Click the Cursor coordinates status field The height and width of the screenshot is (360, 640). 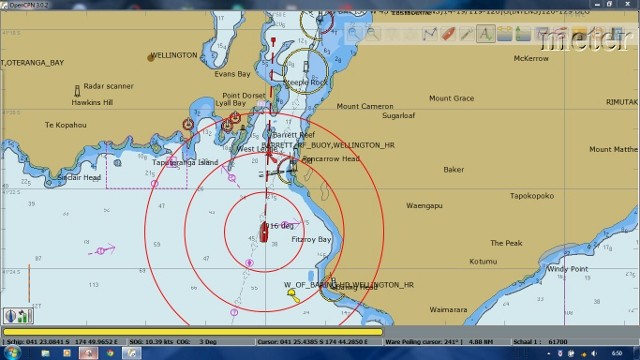coord(319,342)
